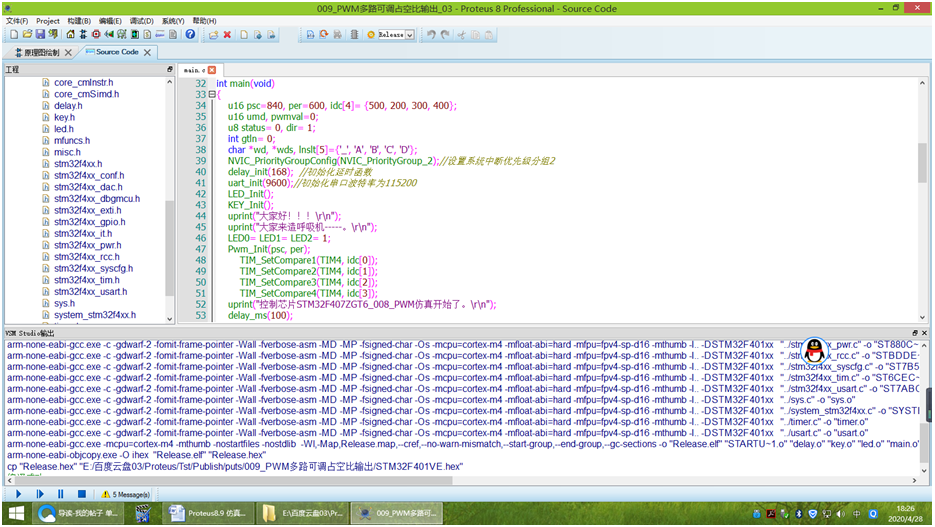Open the 帮助(H) menu

pos(205,21)
